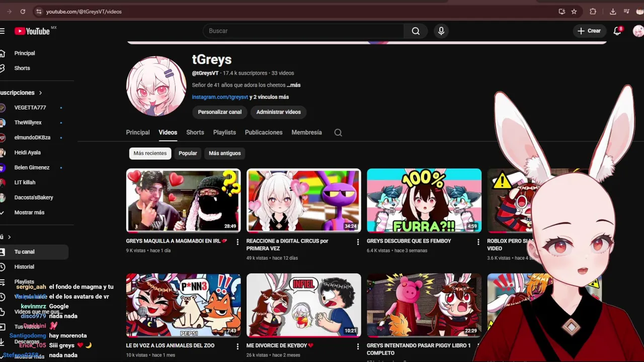Click the Administrar videos button

278,112
